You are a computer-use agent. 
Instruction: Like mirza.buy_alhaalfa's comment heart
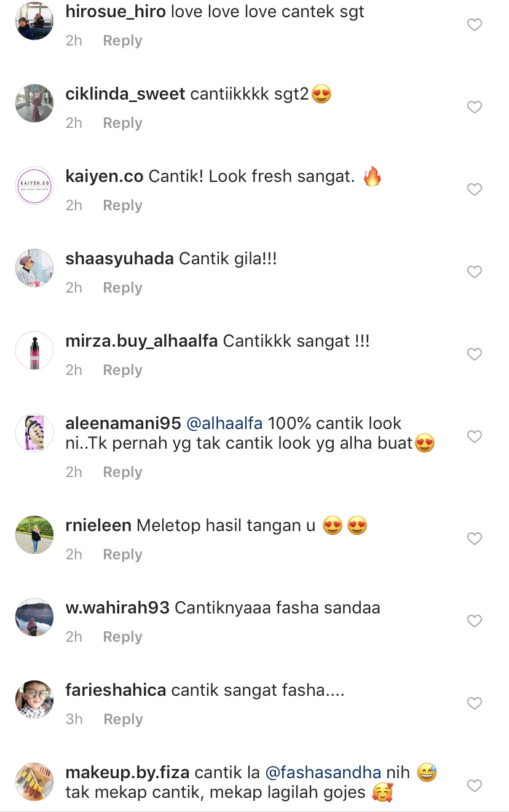click(475, 355)
